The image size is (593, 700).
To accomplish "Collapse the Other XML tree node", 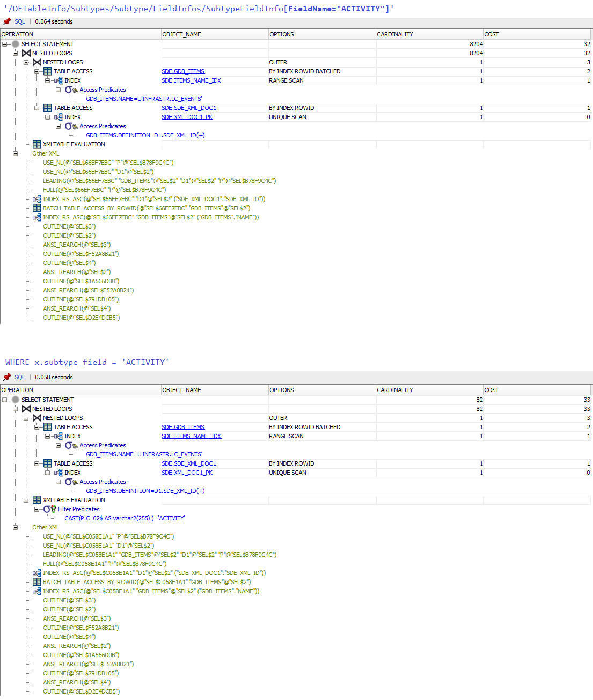I will click(x=15, y=153).
